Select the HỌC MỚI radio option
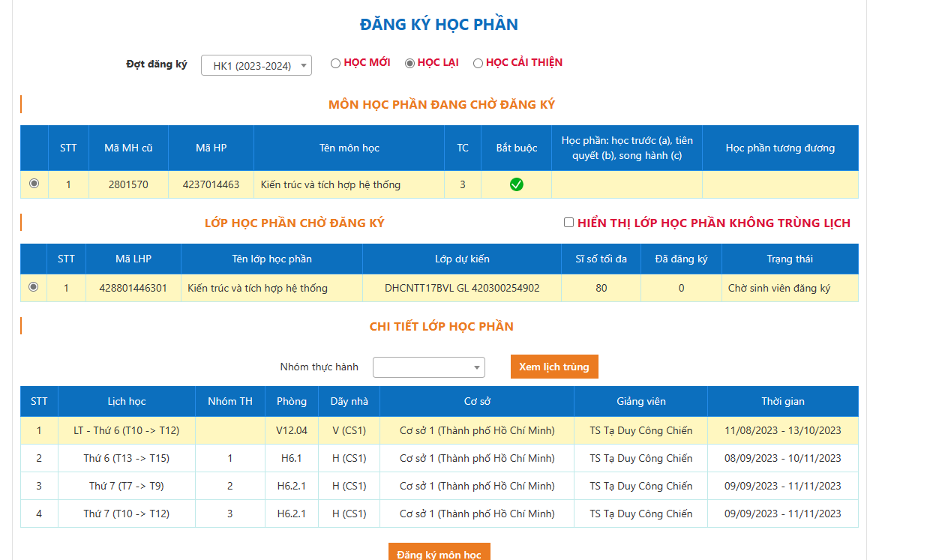Image resolution: width=930 pixels, height=560 pixels. tap(336, 64)
